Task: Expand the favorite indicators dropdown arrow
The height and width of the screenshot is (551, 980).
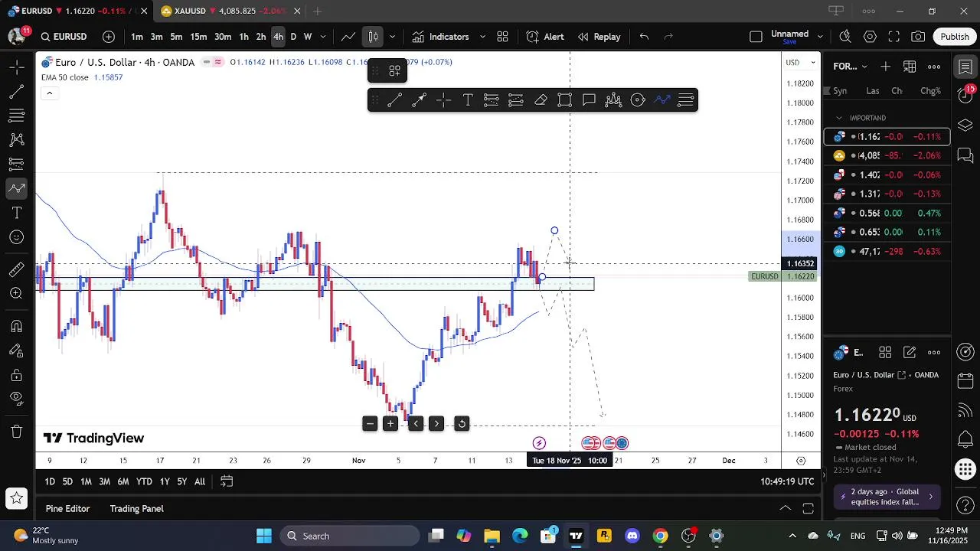Action: [x=482, y=37]
